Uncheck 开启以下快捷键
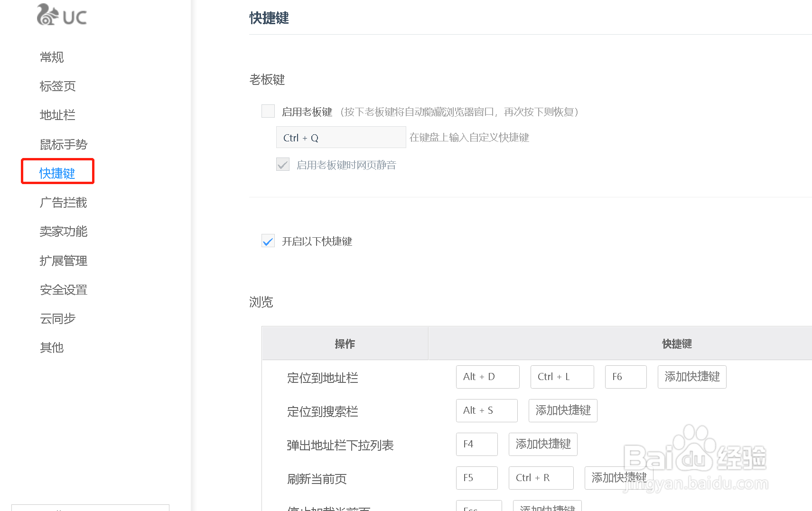 pyautogui.click(x=268, y=241)
